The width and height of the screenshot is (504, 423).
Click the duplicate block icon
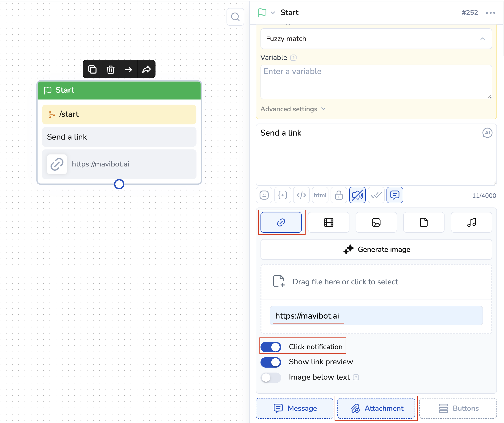pos(92,70)
